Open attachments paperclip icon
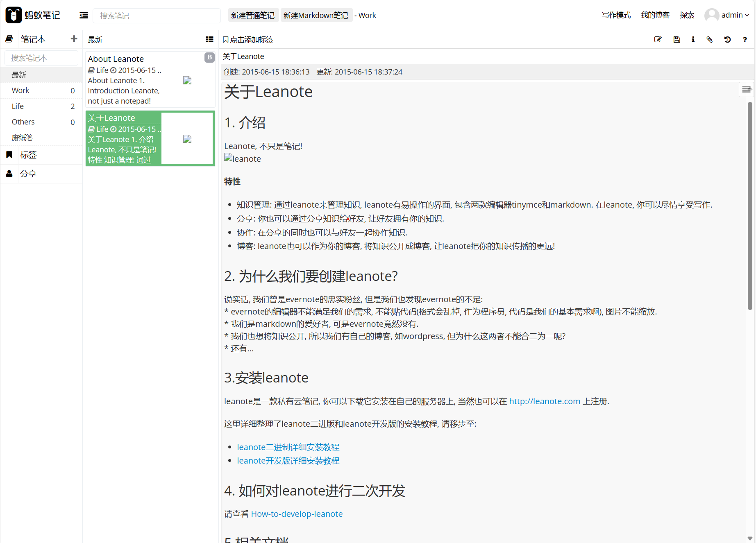 pyautogui.click(x=709, y=39)
